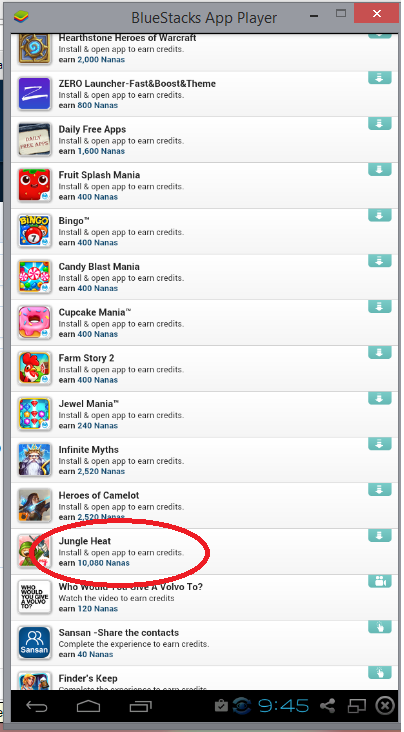Select the Infinite Myths offer title
The image size is (404, 732).
89,450
